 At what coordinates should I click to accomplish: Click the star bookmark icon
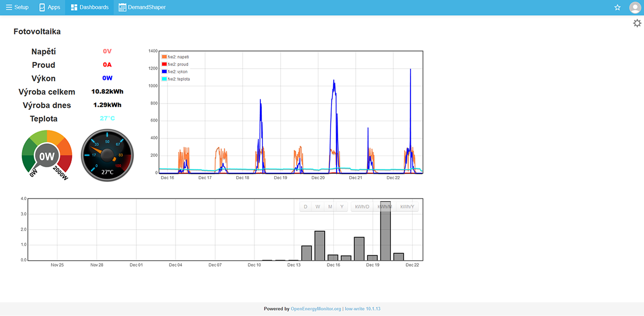[617, 8]
